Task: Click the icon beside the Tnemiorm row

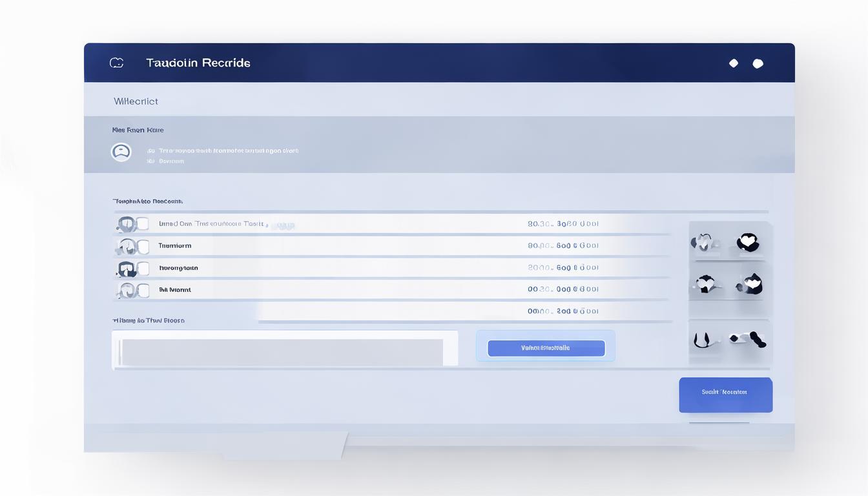Action: pos(127,246)
